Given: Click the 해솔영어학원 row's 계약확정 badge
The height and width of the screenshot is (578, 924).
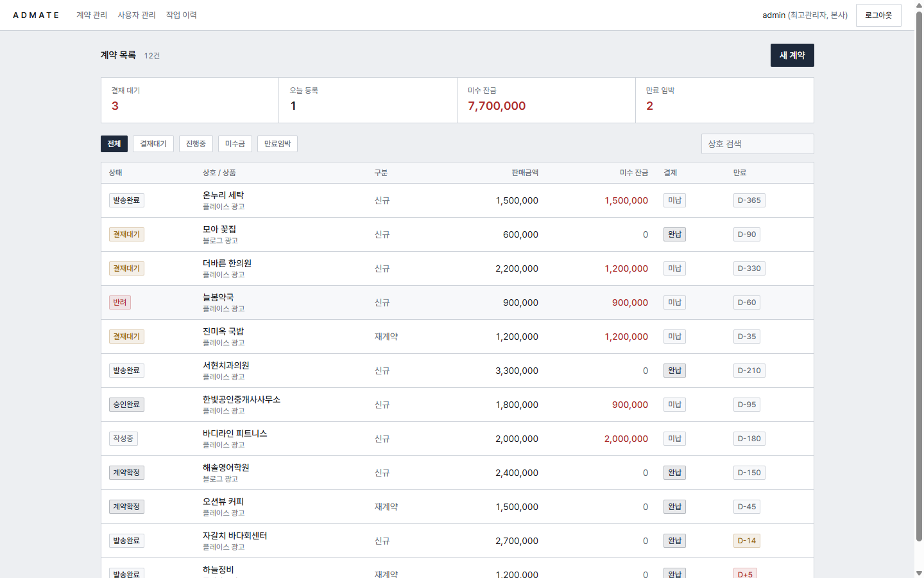Looking at the screenshot, I should pyautogui.click(x=126, y=473).
